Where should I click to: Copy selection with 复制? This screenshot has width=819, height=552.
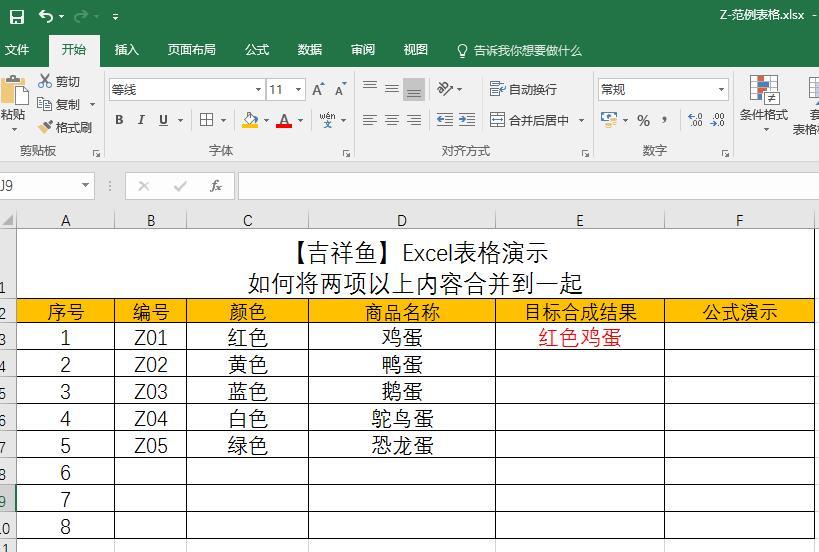(58, 104)
